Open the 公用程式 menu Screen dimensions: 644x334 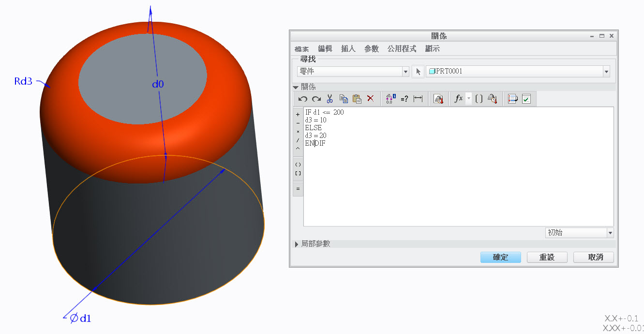pyautogui.click(x=402, y=49)
